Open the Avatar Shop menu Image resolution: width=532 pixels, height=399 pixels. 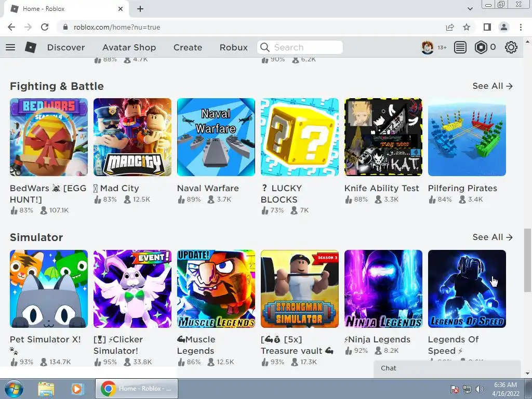coord(129,47)
